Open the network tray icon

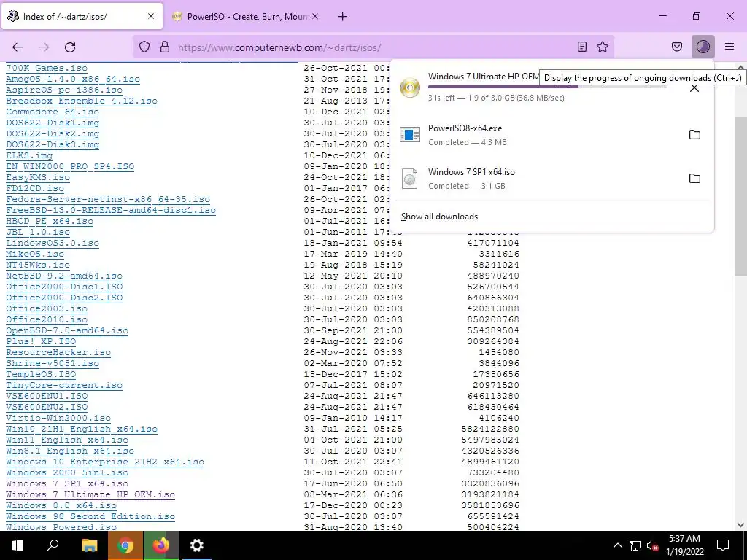(x=635, y=545)
